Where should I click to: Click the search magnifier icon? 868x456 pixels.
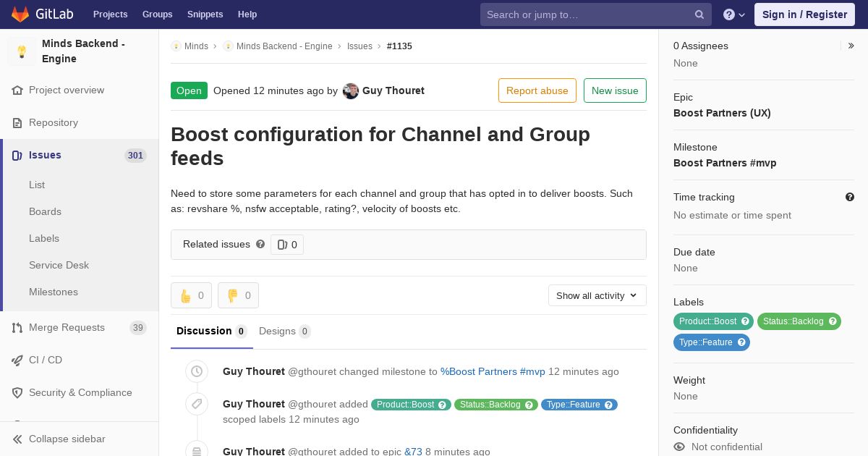pos(699,14)
